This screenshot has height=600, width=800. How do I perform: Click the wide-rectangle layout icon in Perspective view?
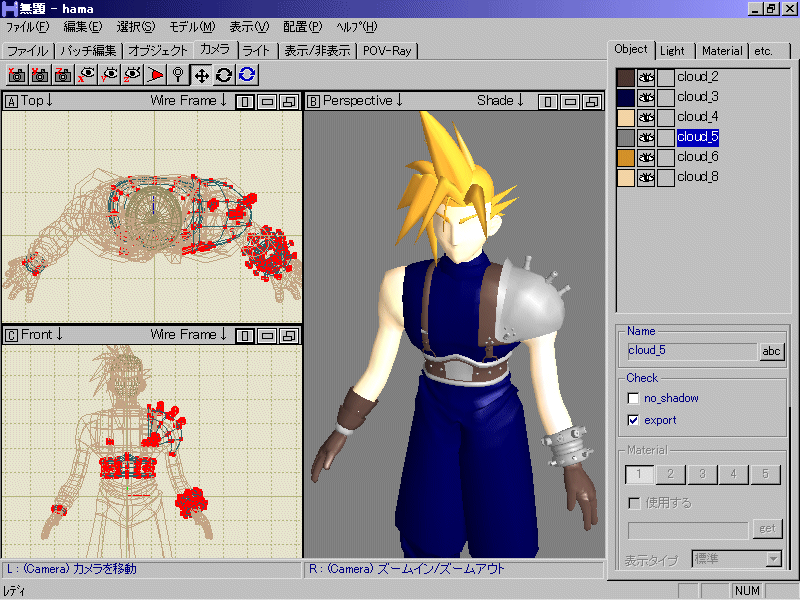(570, 102)
